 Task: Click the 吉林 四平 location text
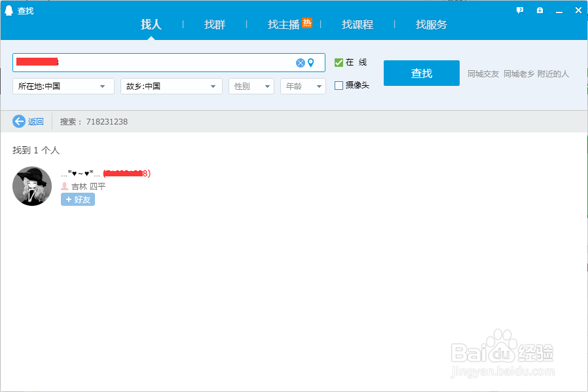point(88,186)
